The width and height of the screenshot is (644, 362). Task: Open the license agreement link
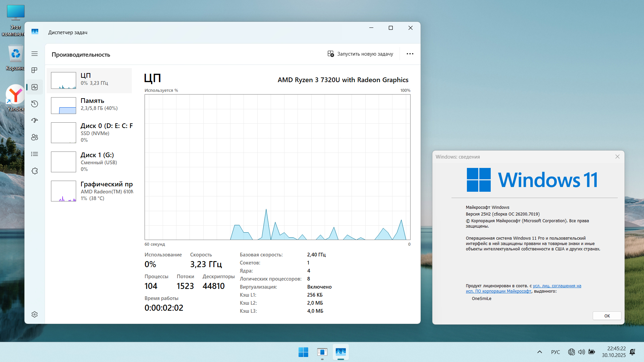point(557,286)
